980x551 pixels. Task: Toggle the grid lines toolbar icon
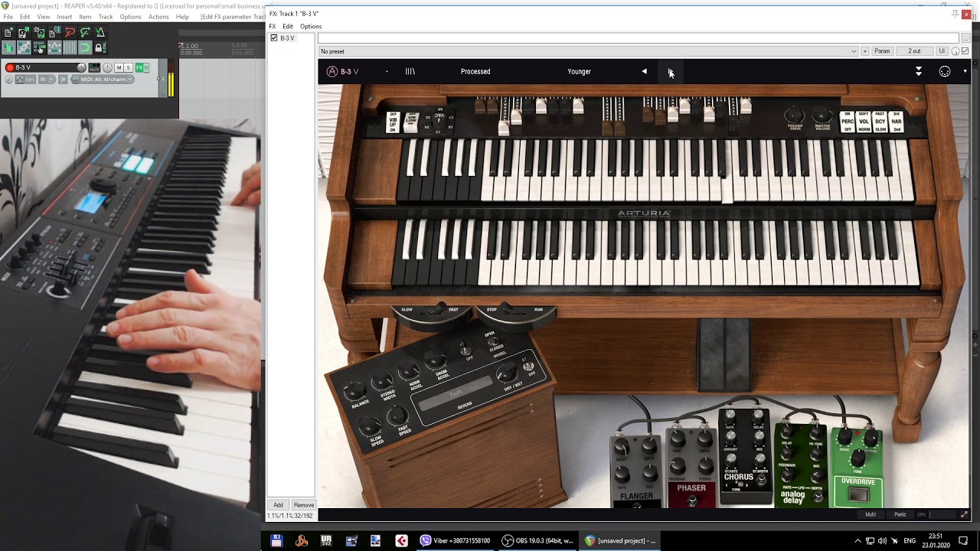(x=70, y=47)
